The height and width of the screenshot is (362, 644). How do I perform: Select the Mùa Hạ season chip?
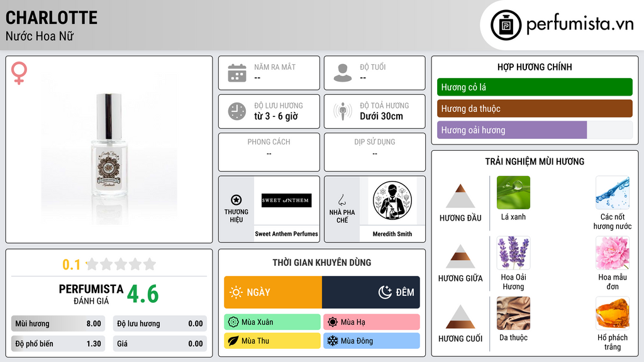pyautogui.click(x=372, y=322)
